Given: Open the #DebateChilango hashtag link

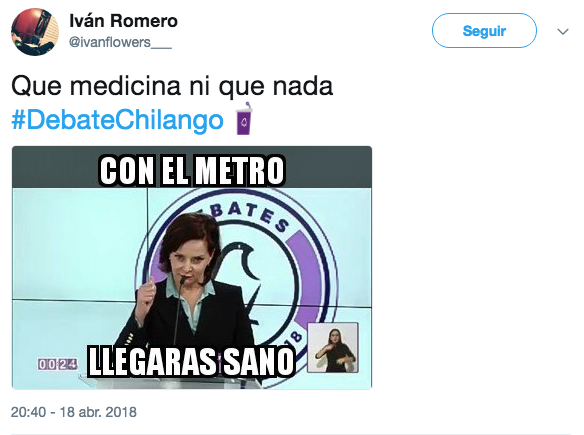Looking at the screenshot, I should point(117,120).
